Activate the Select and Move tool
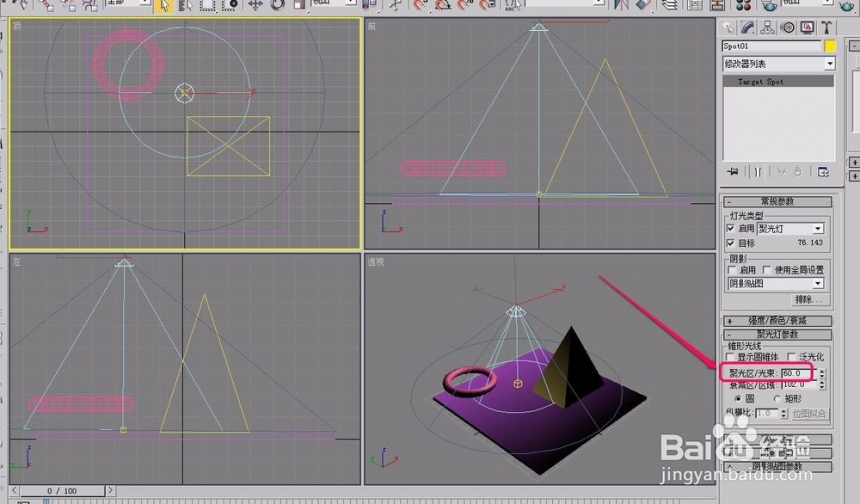Image resolution: width=860 pixels, height=504 pixels. [x=255, y=5]
